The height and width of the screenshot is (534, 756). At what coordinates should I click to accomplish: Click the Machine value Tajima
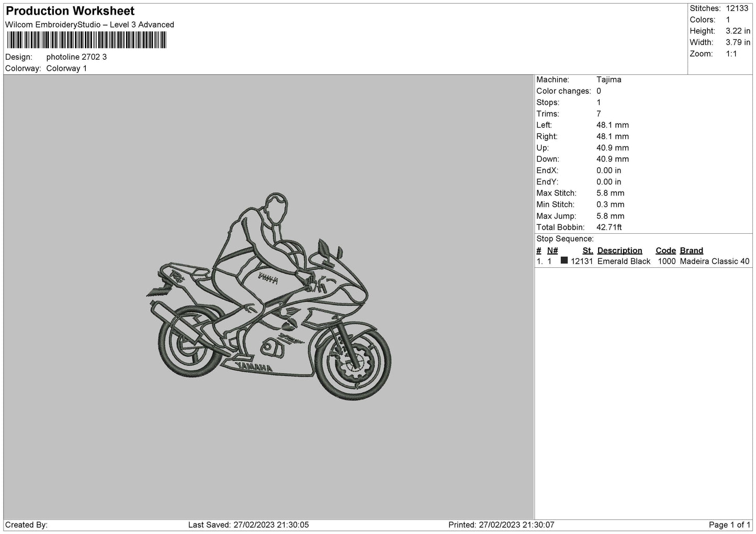tap(609, 80)
